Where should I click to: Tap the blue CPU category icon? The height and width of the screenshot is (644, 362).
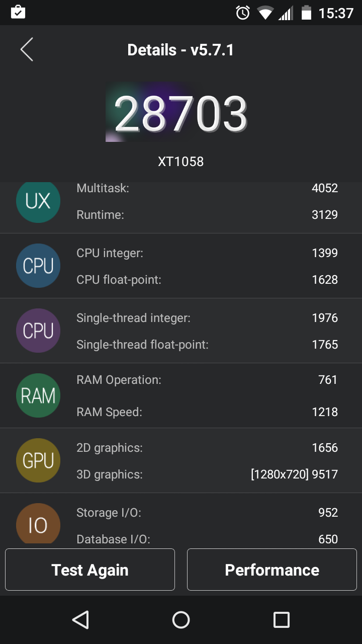pyautogui.click(x=38, y=266)
